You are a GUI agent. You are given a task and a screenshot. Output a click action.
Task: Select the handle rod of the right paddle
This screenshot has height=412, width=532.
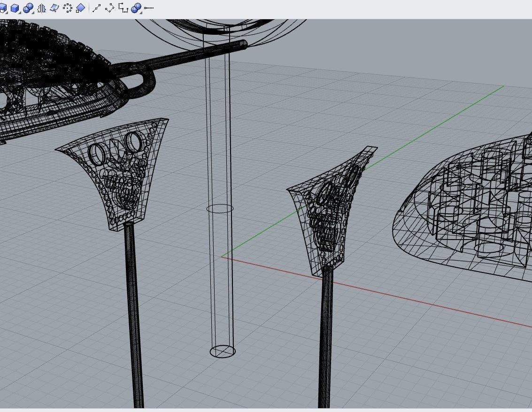point(325,336)
